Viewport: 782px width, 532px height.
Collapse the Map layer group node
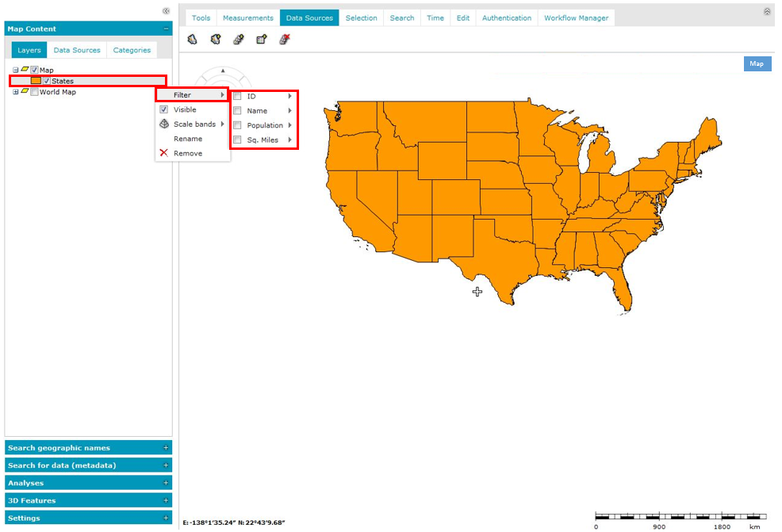[x=16, y=70]
